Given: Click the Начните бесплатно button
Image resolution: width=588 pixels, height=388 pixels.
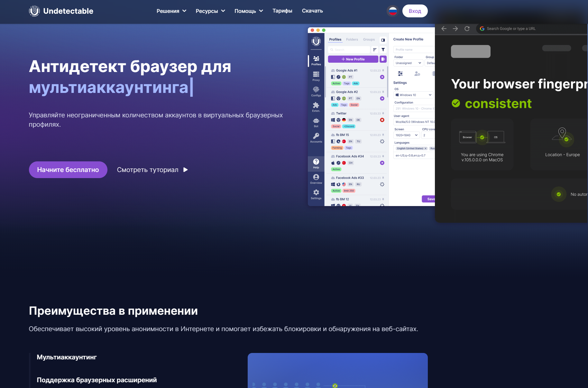Looking at the screenshot, I should point(68,170).
